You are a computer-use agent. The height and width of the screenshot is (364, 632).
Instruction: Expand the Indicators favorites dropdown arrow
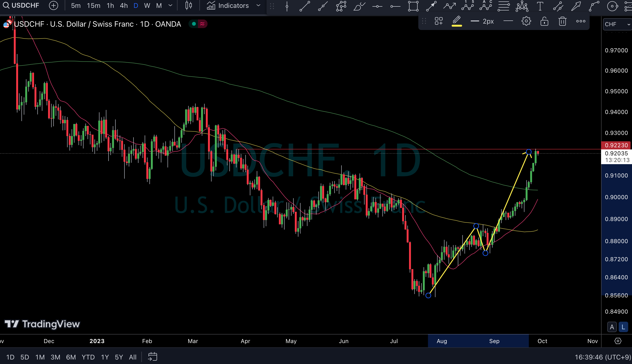click(x=258, y=5)
